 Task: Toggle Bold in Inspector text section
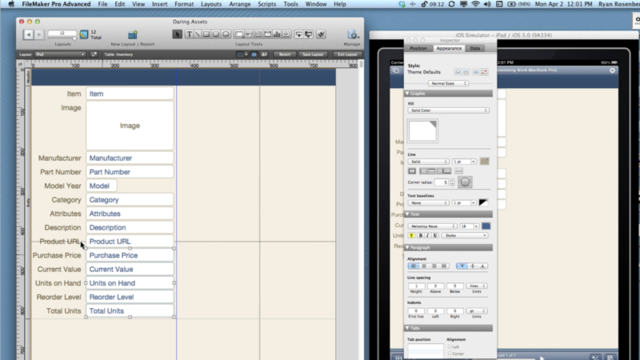tap(420, 236)
